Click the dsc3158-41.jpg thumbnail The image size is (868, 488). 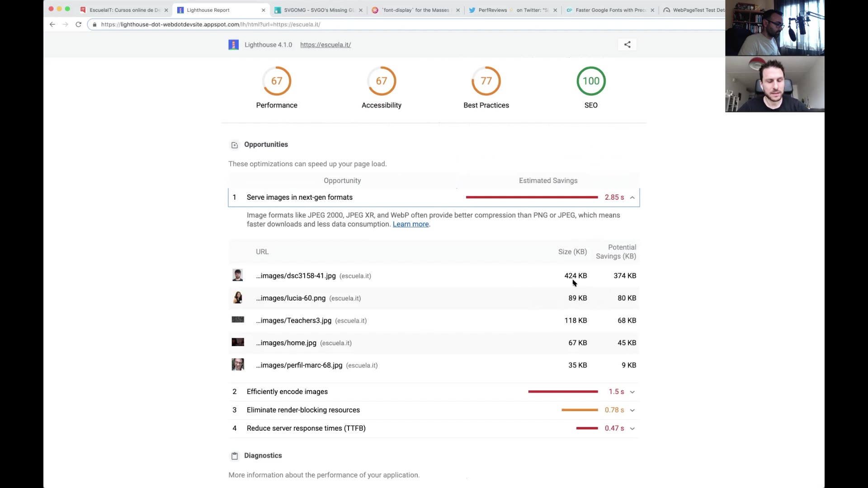coord(237,275)
